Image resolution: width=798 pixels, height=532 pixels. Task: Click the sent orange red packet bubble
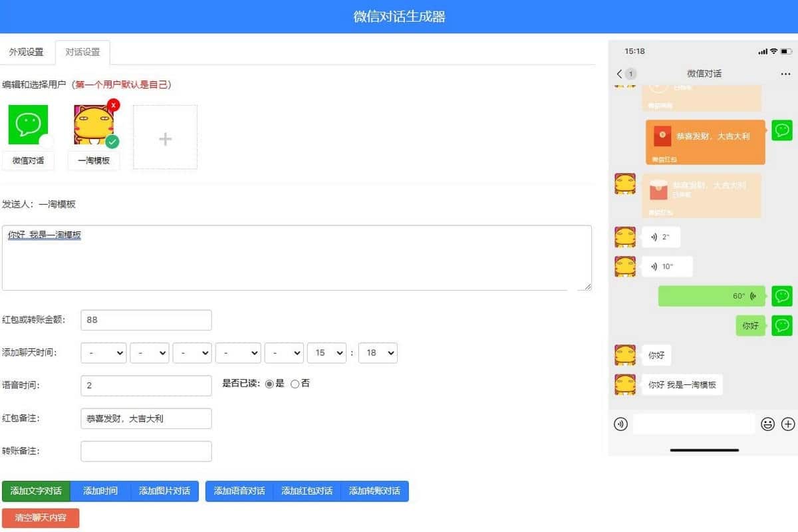(x=706, y=142)
